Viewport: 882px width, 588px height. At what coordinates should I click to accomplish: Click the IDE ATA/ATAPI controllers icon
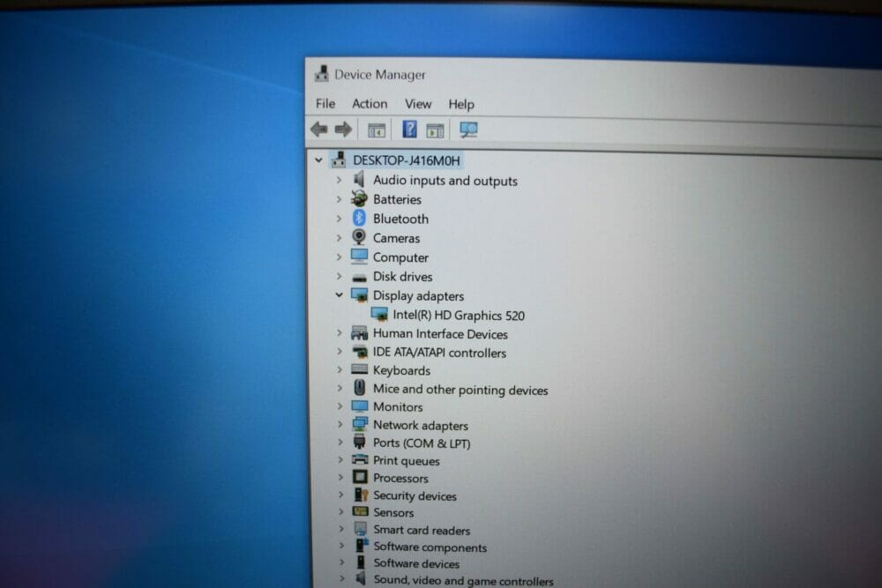[360, 353]
